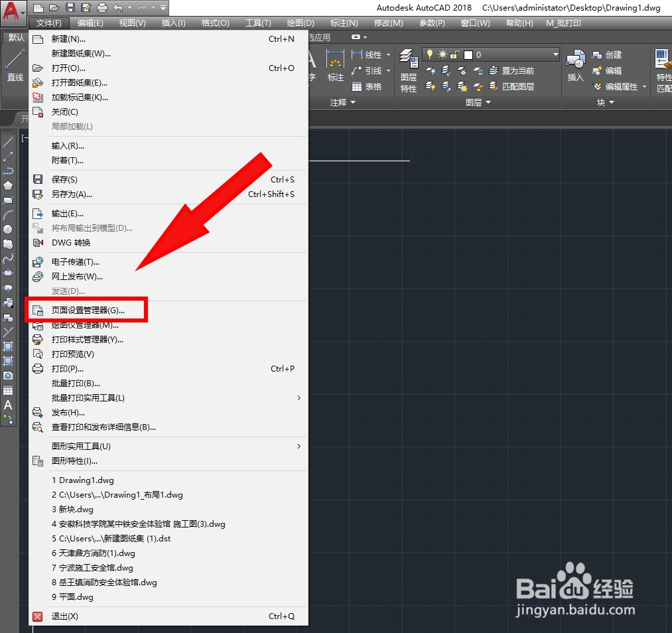Viewport: 672px width, 633px height.
Task: Expand the Layers (图层) panel
Action: pyautogui.click(x=478, y=102)
